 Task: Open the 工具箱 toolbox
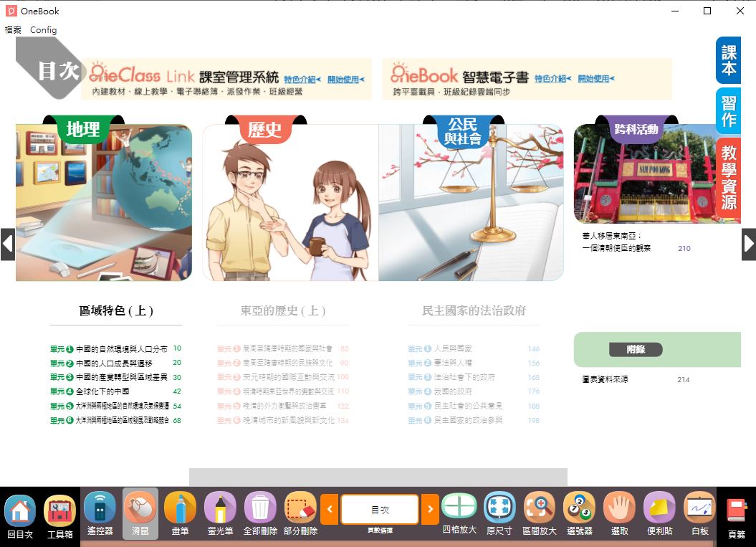[x=59, y=517]
